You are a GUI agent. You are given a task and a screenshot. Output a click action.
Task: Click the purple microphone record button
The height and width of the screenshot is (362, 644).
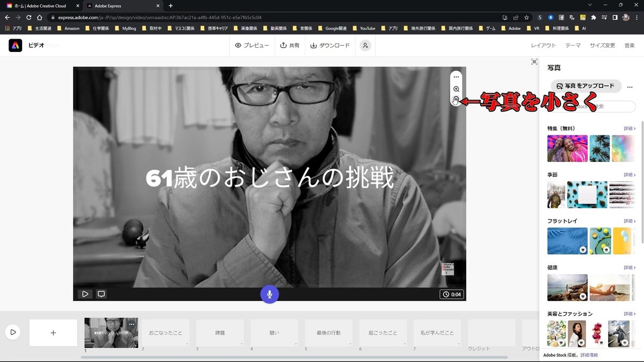269,294
